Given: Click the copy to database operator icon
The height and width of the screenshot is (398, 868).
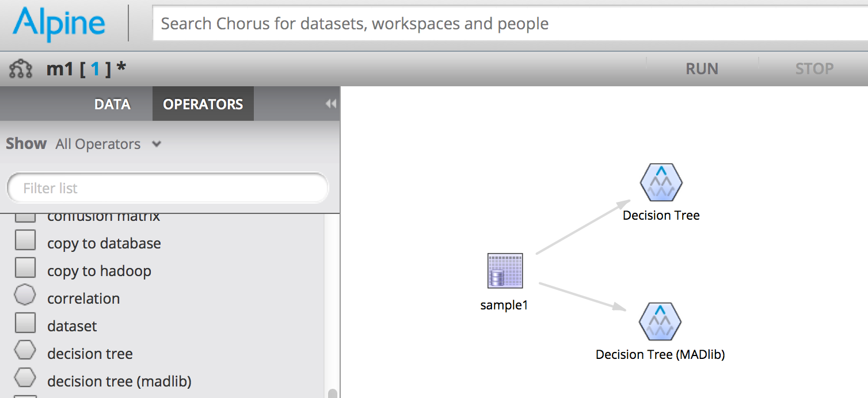Looking at the screenshot, I should [x=25, y=240].
